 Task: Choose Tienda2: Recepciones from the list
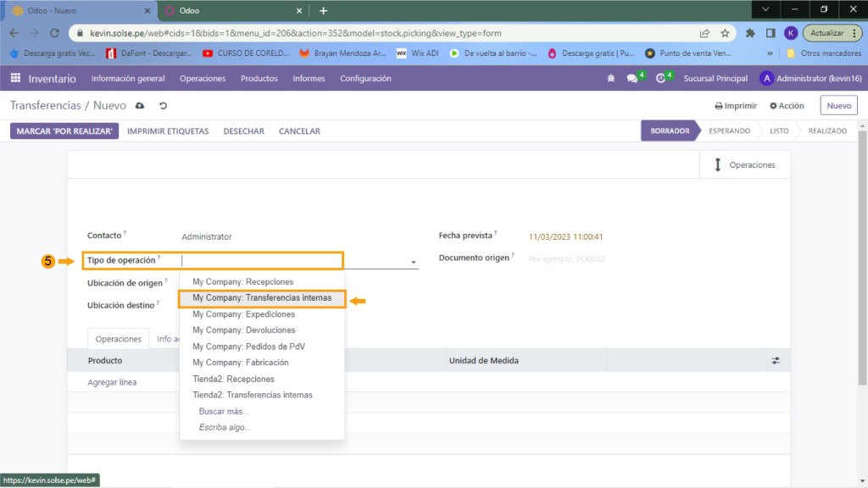click(233, 379)
